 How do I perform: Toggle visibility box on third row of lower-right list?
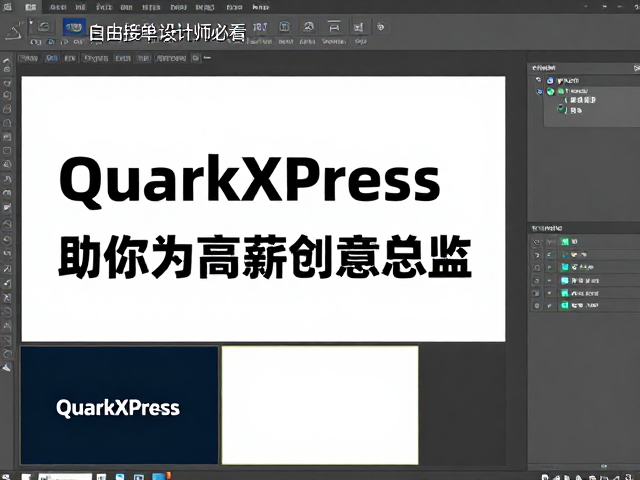[x=536, y=267]
